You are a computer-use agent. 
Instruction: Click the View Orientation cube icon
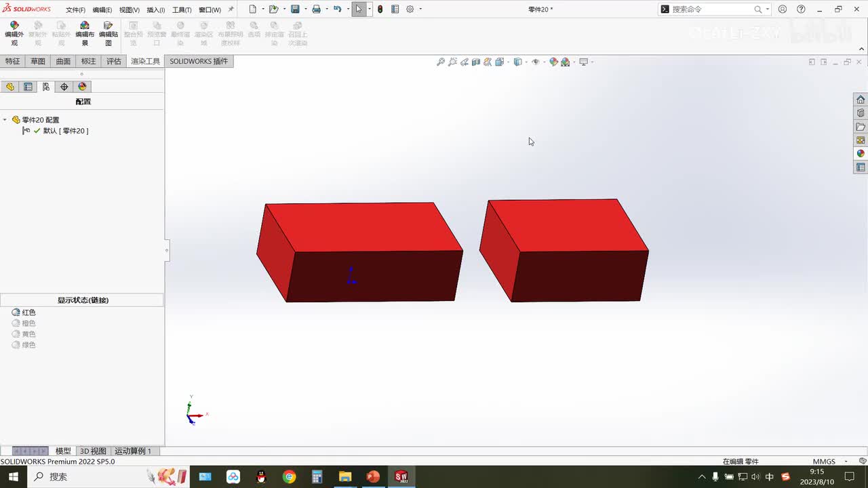coord(499,62)
